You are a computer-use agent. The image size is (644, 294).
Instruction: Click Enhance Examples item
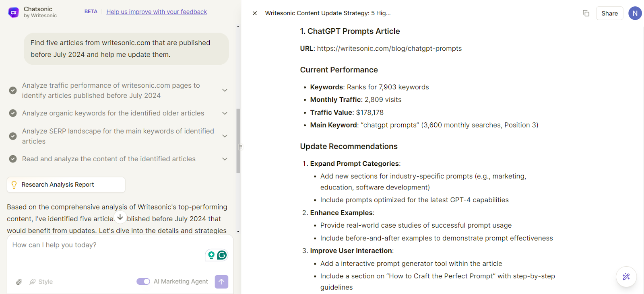342,213
